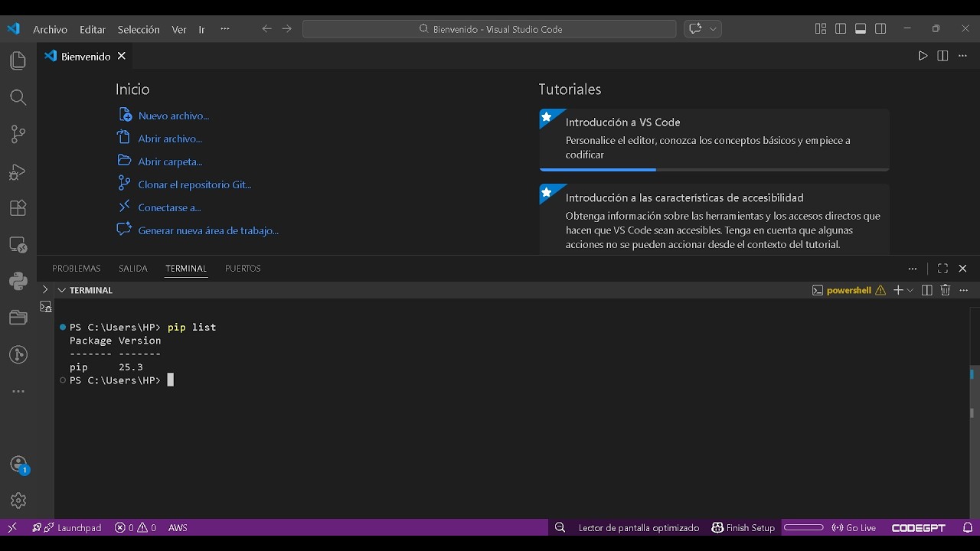Open the Manage gear menu
The height and width of the screenshot is (551, 980).
tap(18, 500)
